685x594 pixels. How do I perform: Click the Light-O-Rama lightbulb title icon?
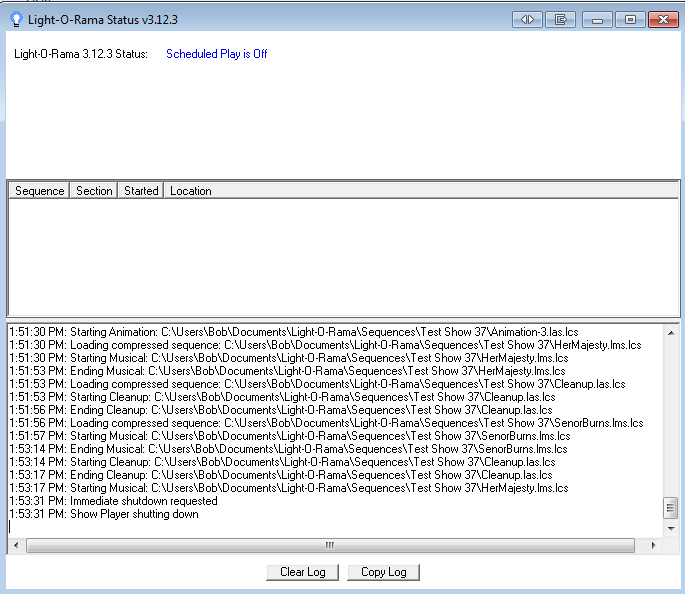[16, 20]
